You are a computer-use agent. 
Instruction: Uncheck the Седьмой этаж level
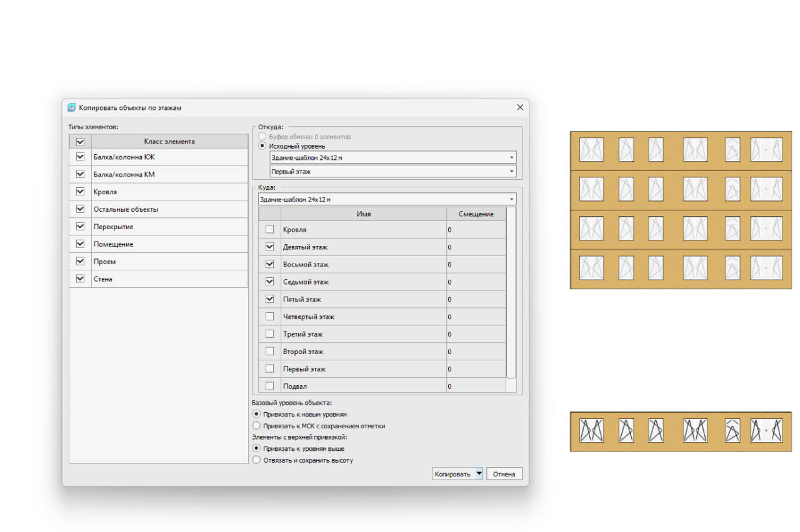pyautogui.click(x=270, y=282)
